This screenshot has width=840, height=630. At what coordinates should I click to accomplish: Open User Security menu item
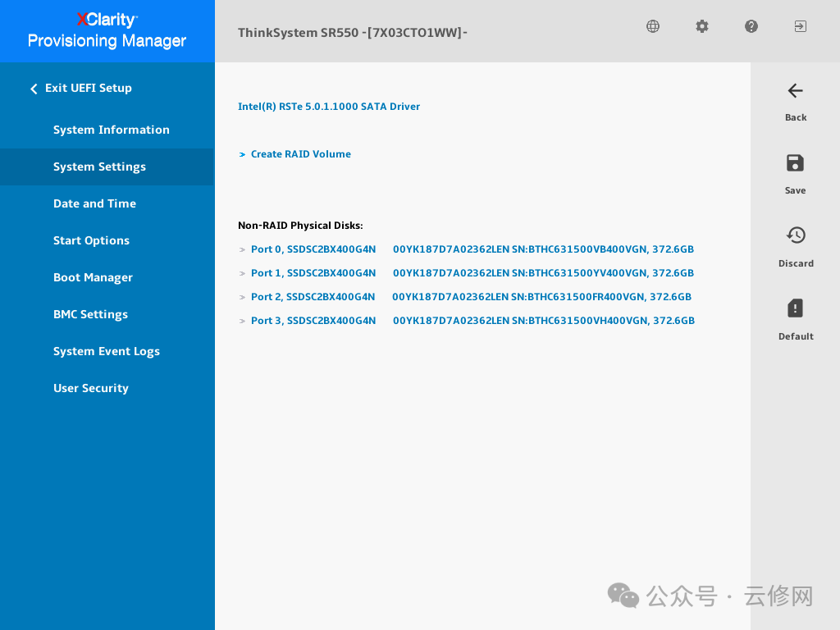click(x=91, y=388)
